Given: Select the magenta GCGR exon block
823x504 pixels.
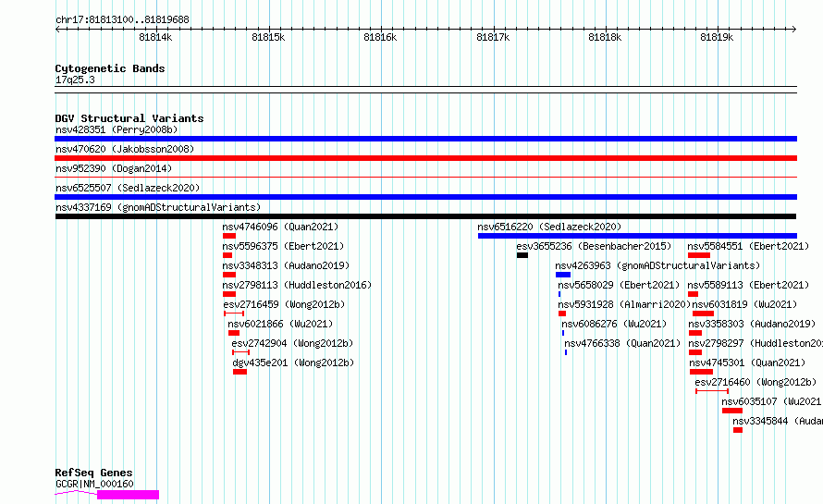Looking at the screenshot, I should [x=128, y=495].
